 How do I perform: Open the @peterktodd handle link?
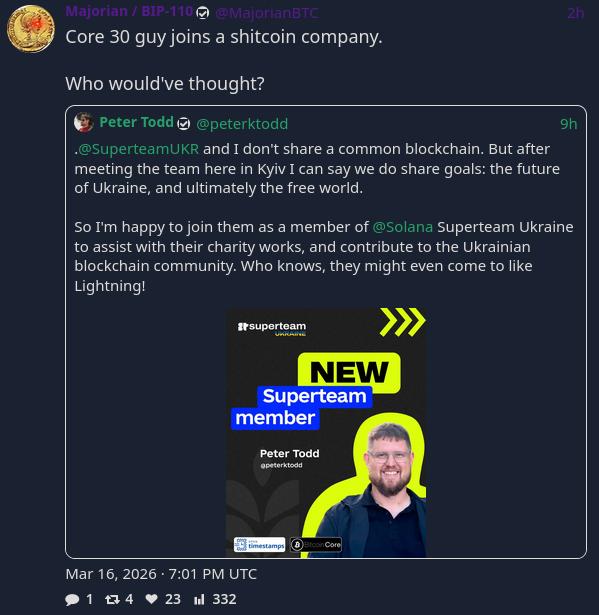point(242,124)
